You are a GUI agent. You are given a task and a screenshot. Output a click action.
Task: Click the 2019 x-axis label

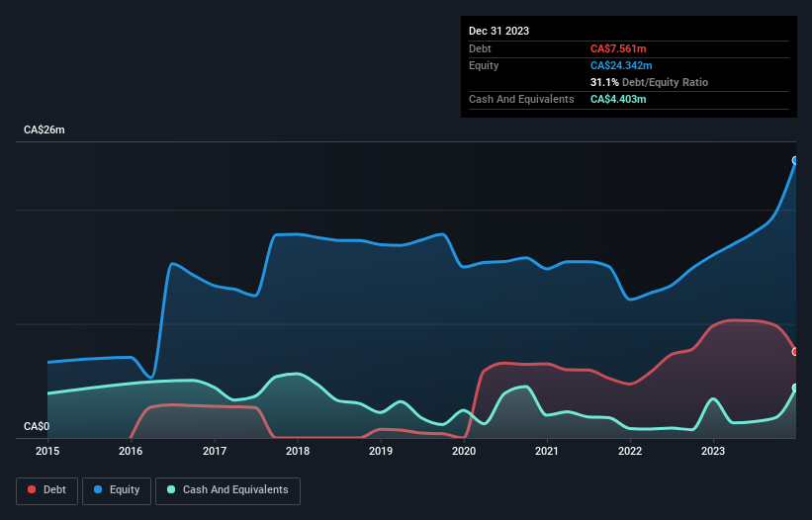(x=381, y=451)
